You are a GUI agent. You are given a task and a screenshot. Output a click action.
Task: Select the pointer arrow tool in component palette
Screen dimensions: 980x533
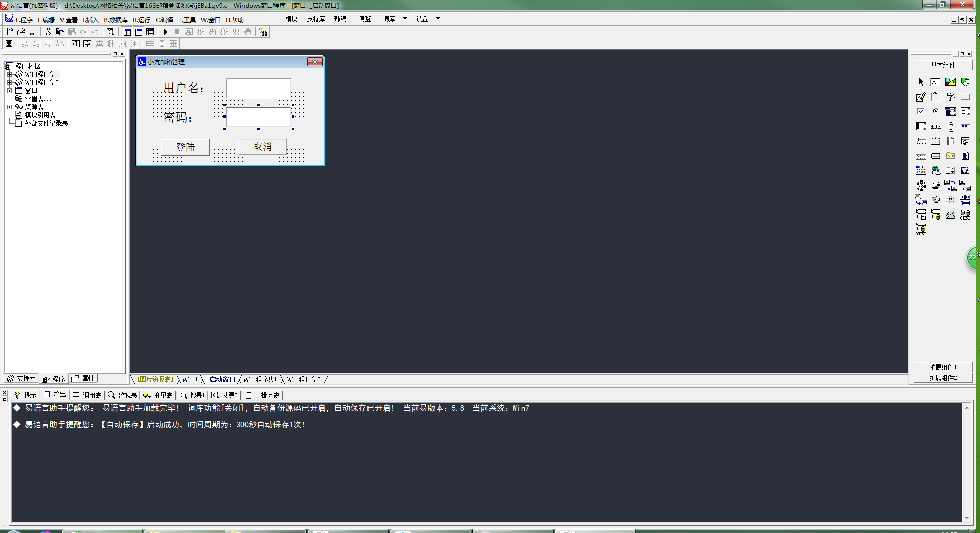coord(921,82)
